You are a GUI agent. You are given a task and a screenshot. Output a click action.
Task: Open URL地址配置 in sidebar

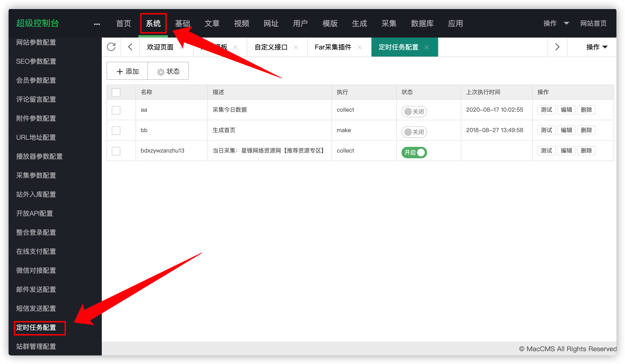36,138
